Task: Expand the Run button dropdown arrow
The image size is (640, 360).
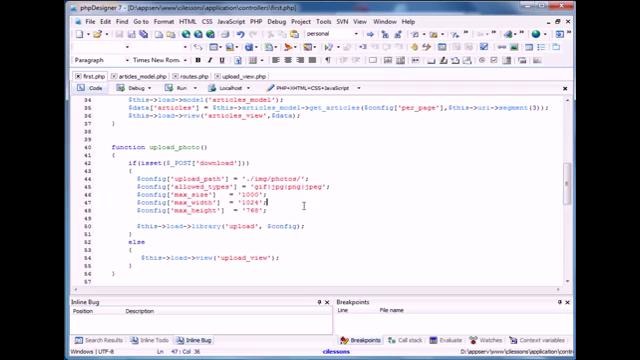Action: [x=195, y=88]
